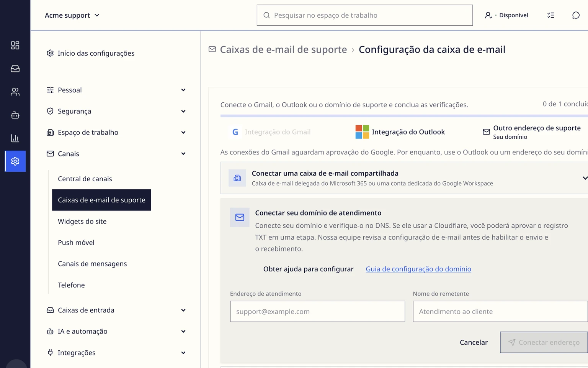Open the checklist tasks icon in top bar
588x368 pixels.
point(550,15)
